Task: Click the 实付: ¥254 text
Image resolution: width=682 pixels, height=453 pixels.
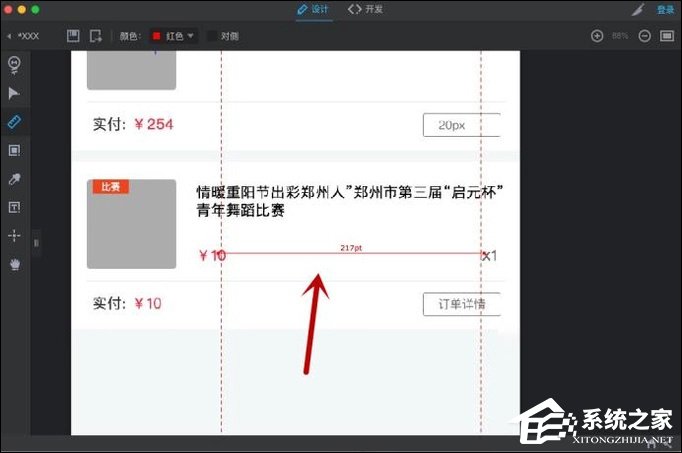Action: [x=133, y=124]
